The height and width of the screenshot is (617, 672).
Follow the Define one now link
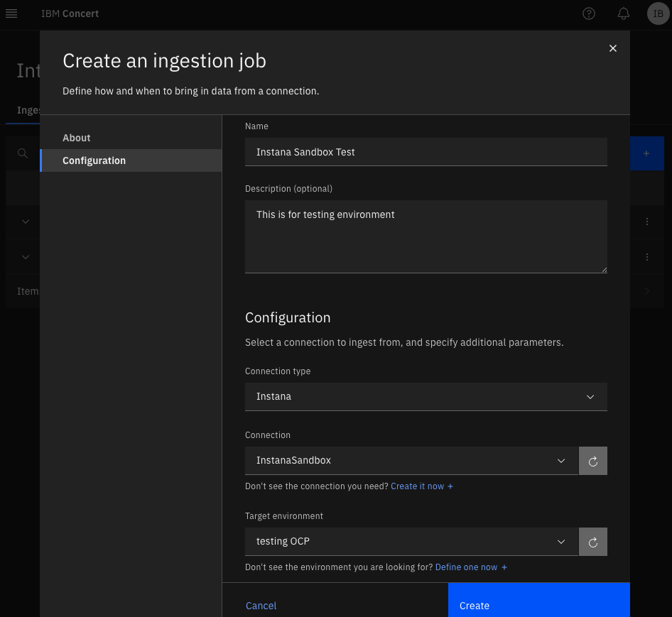[471, 567]
